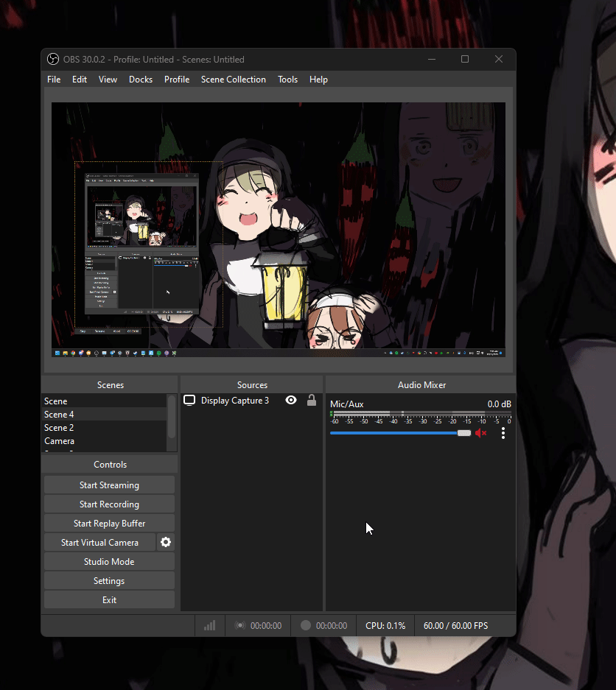Viewport: 616px width, 690px height.
Task: Close the OBS window
Action: coord(498,59)
